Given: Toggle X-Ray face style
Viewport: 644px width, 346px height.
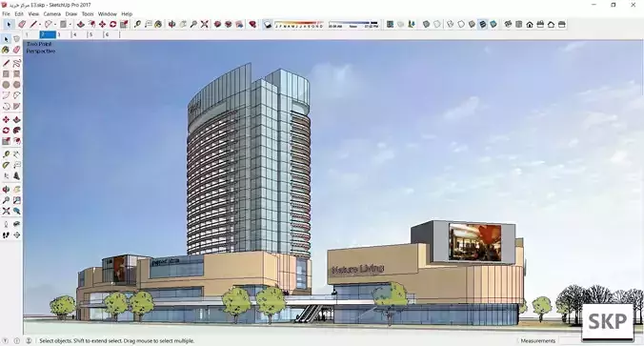Looking at the screenshot, I should pos(426,25).
